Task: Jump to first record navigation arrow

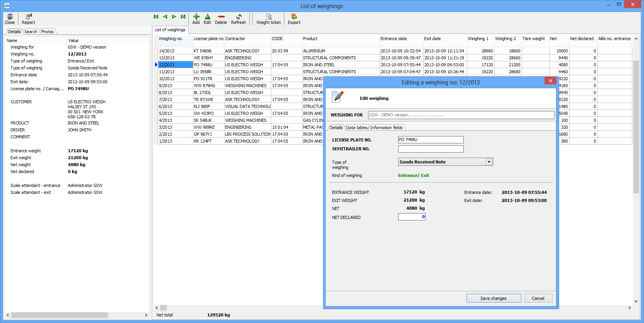Action: pyautogui.click(x=156, y=17)
